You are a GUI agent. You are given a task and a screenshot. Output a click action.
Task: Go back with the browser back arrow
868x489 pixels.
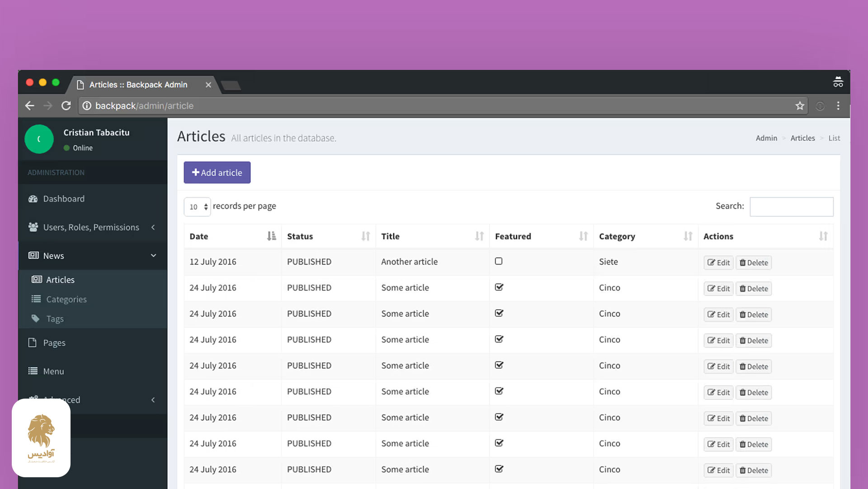[30, 106]
